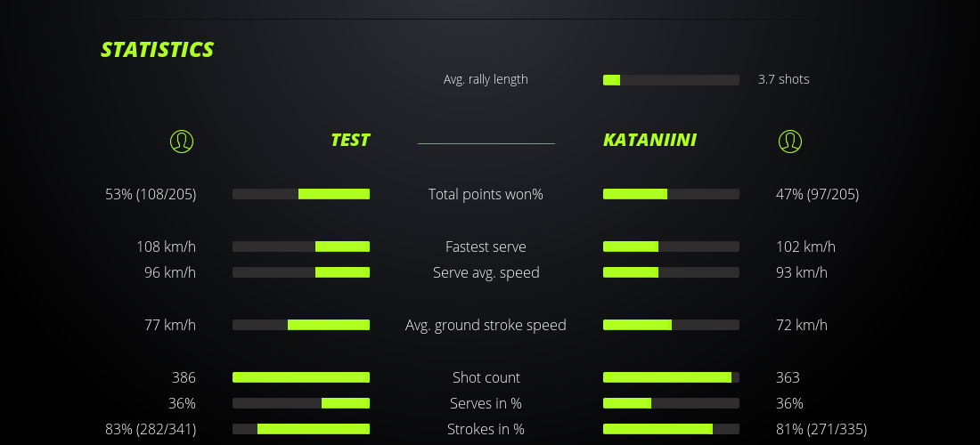Click TEST's Serves in % bar

click(x=301, y=403)
